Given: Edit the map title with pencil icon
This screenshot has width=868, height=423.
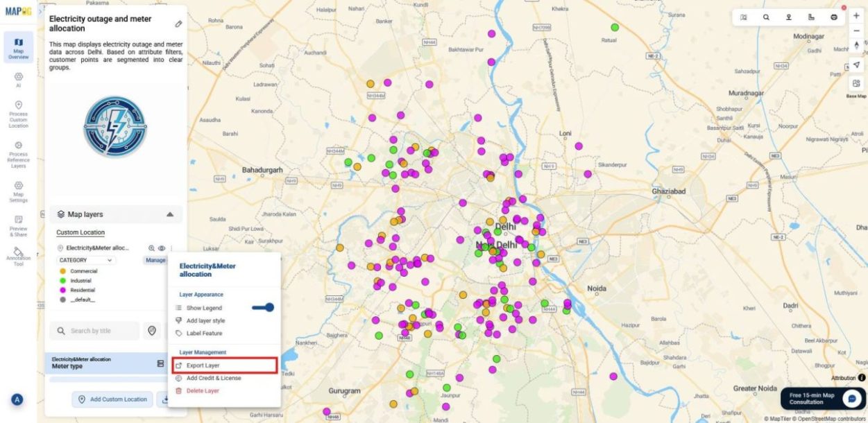Looking at the screenshot, I should click(178, 24).
